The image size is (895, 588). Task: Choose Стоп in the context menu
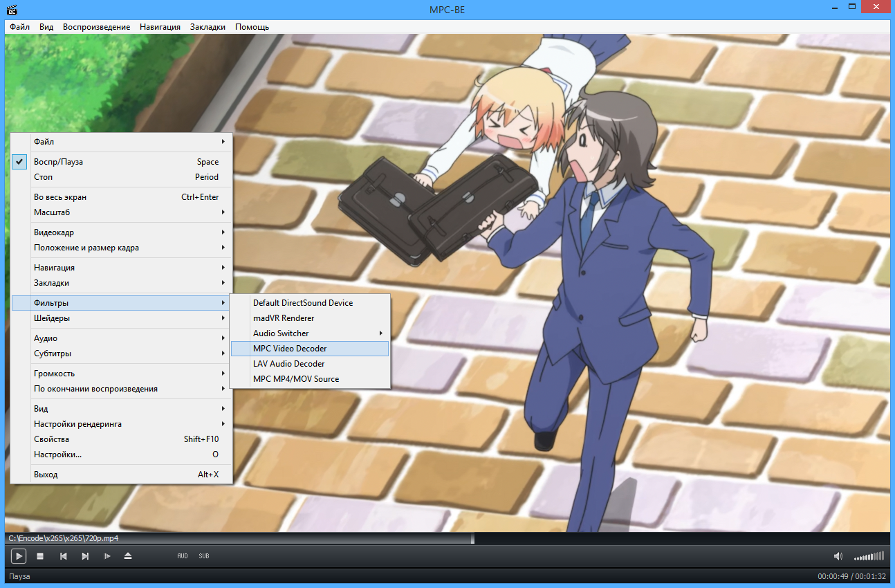[122, 177]
